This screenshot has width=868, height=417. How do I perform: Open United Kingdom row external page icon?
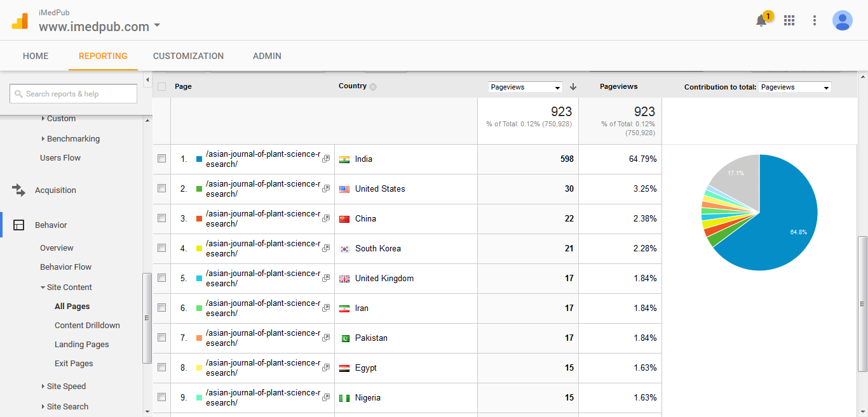(x=326, y=279)
